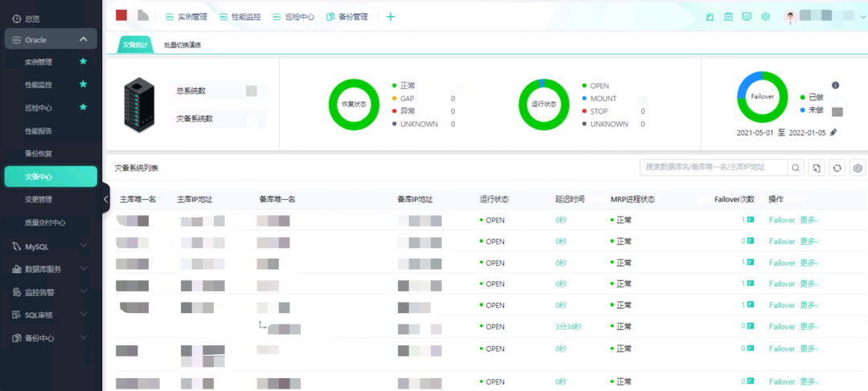868x391 pixels.
Task: Edit date range with pencil icon
Action: pos(833,132)
